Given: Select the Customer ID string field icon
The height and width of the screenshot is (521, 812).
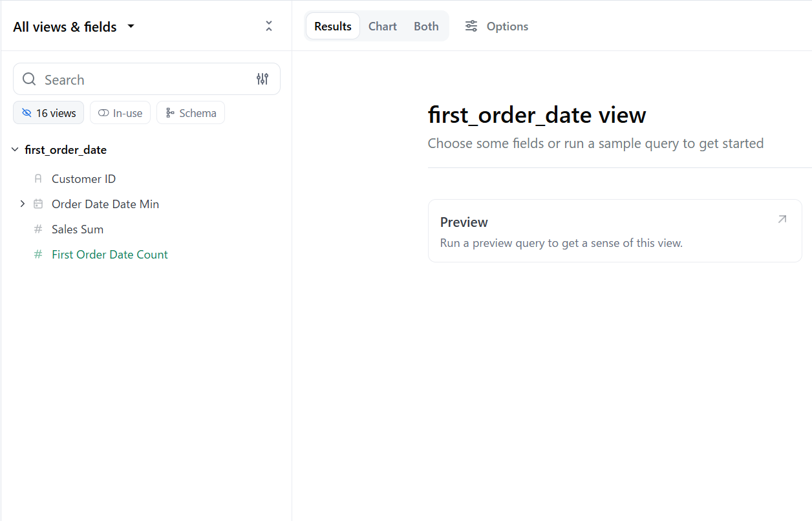Looking at the screenshot, I should pos(38,178).
